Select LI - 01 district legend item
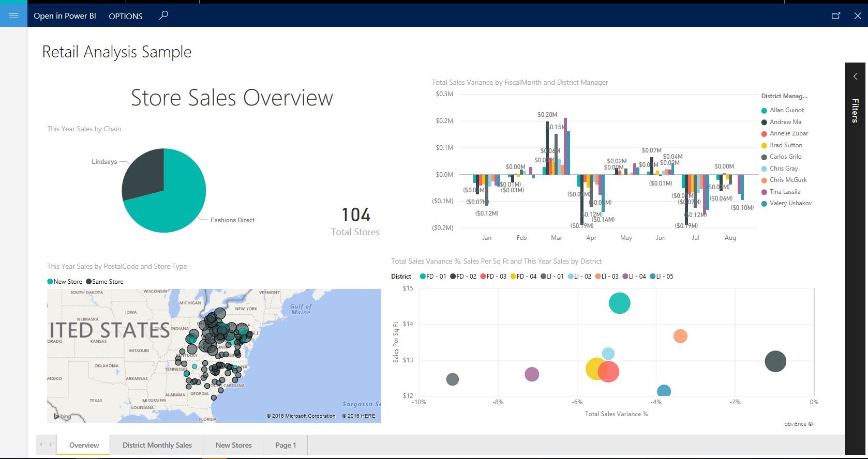 pyautogui.click(x=552, y=277)
